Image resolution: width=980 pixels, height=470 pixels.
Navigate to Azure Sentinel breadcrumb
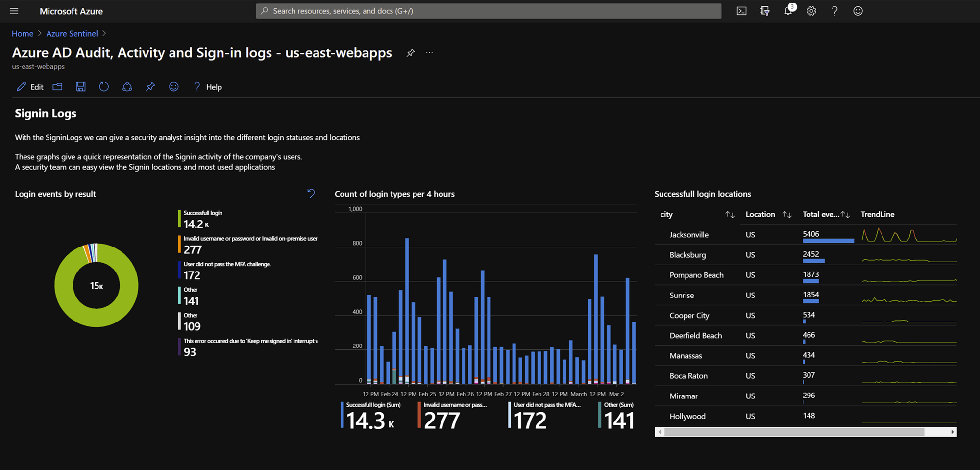click(72, 33)
